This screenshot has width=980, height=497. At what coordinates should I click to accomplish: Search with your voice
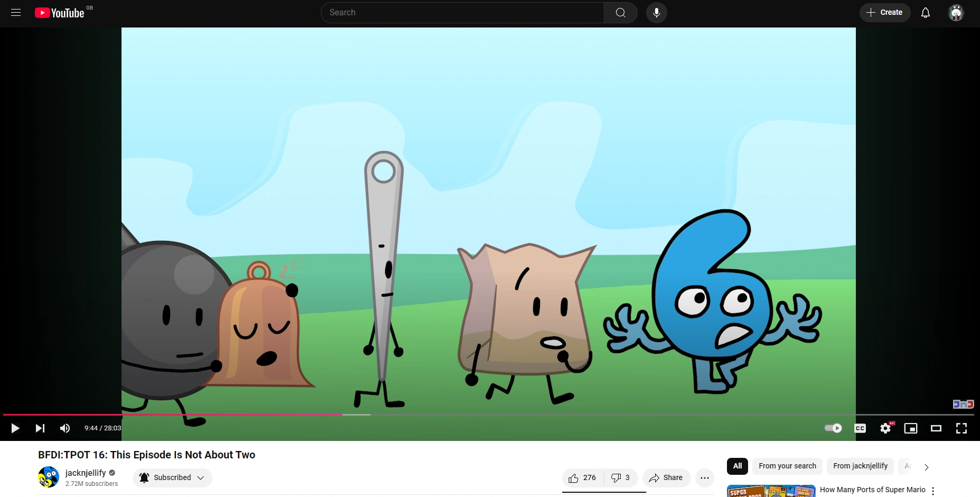click(656, 12)
